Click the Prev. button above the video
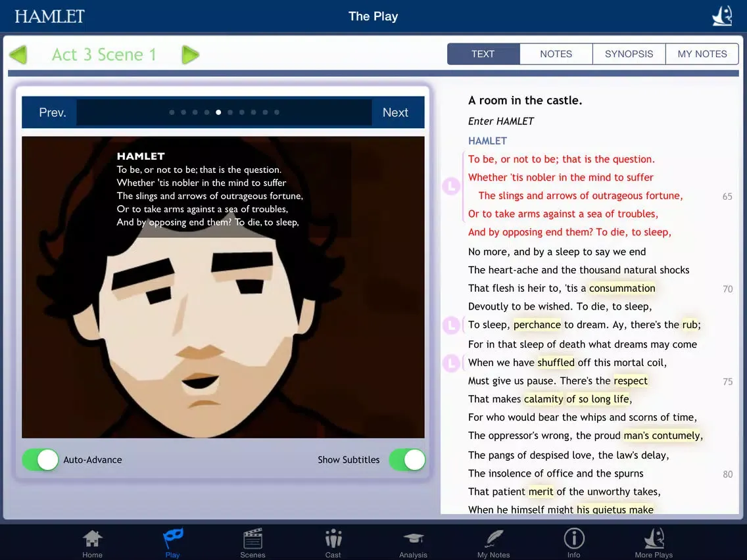The image size is (747, 560). [x=49, y=112]
